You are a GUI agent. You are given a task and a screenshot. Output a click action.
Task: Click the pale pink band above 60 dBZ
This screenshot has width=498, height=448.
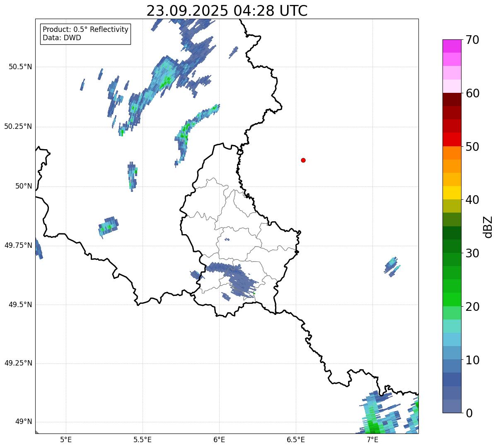pos(452,86)
